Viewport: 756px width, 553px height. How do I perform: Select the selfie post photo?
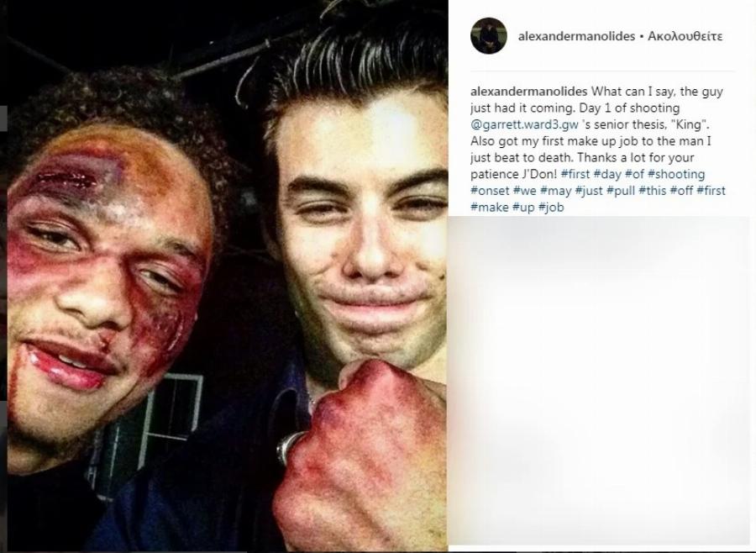tap(223, 276)
